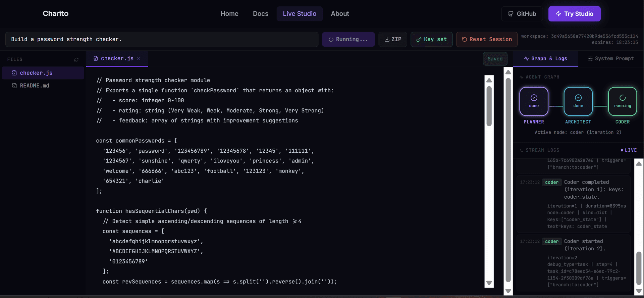Switch to the System Prompt tab
The height and width of the screenshot is (298, 644).
[x=611, y=58]
